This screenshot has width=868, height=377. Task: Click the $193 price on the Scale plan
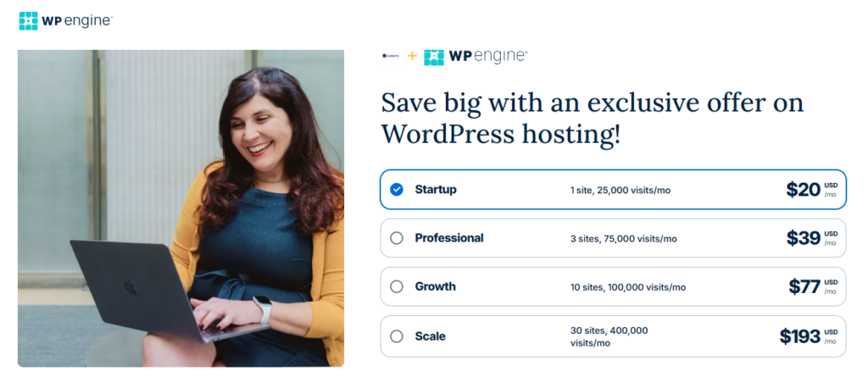[x=799, y=336]
